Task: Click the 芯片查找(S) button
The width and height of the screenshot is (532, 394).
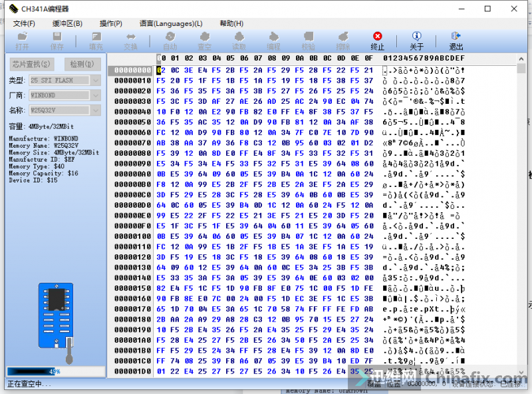Action: pyautogui.click(x=31, y=64)
